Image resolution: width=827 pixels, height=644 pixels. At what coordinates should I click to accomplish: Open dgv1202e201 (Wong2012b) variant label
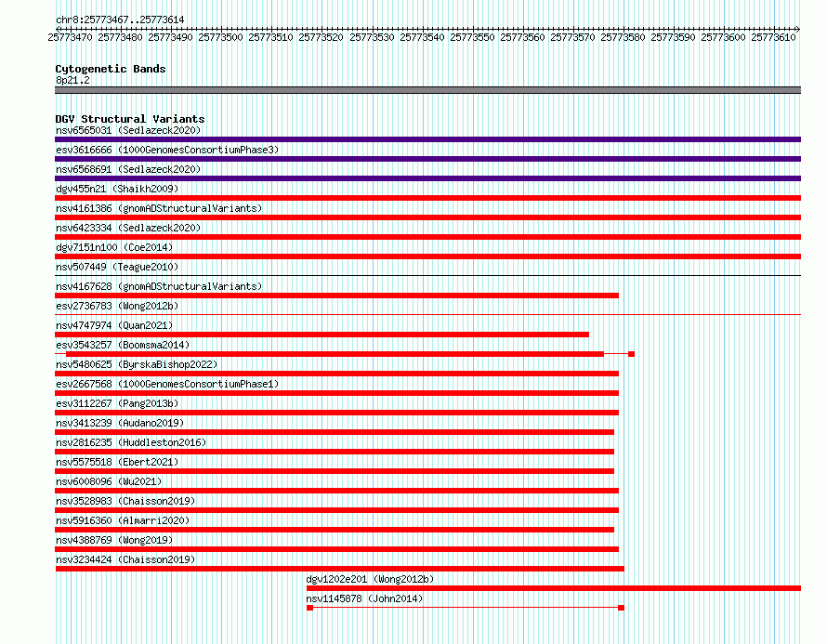(370, 579)
